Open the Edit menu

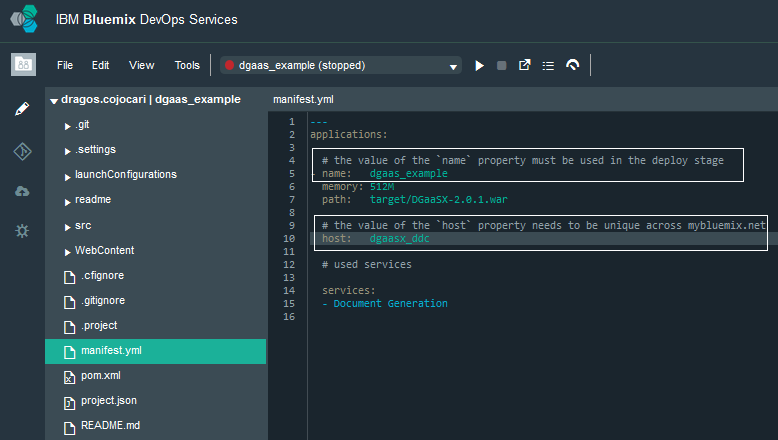(100, 65)
